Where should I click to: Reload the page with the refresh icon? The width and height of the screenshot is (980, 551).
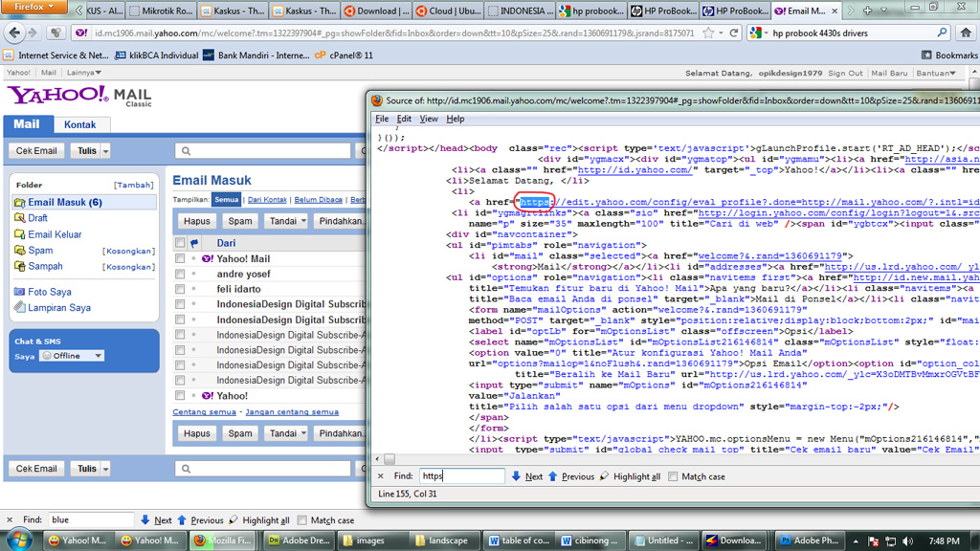(x=734, y=33)
